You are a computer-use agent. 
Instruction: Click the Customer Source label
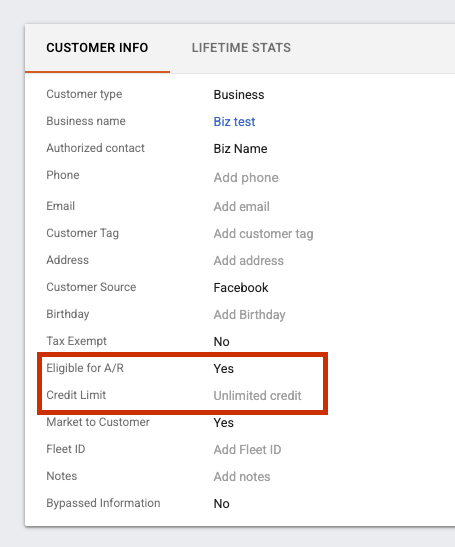tap(91, 287)
